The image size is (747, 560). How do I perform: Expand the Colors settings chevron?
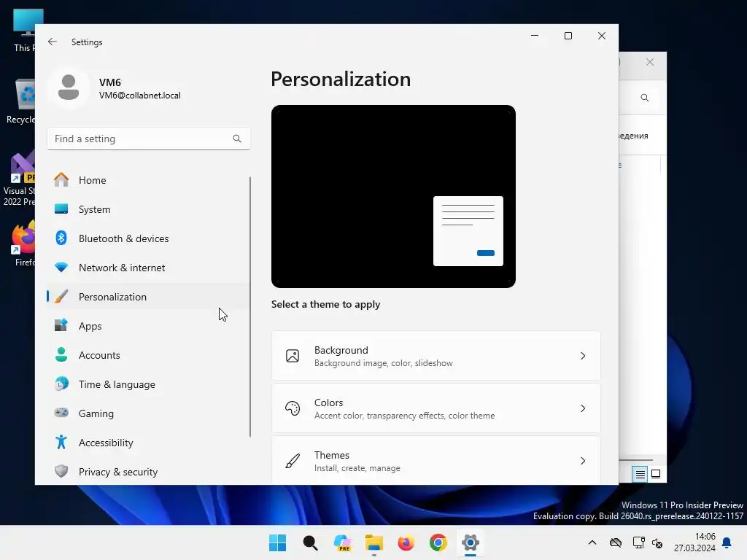(x=583, y=408)
